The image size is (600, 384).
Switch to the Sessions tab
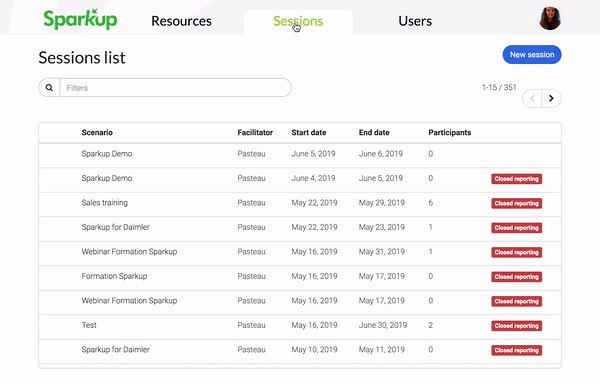[298, 21]
